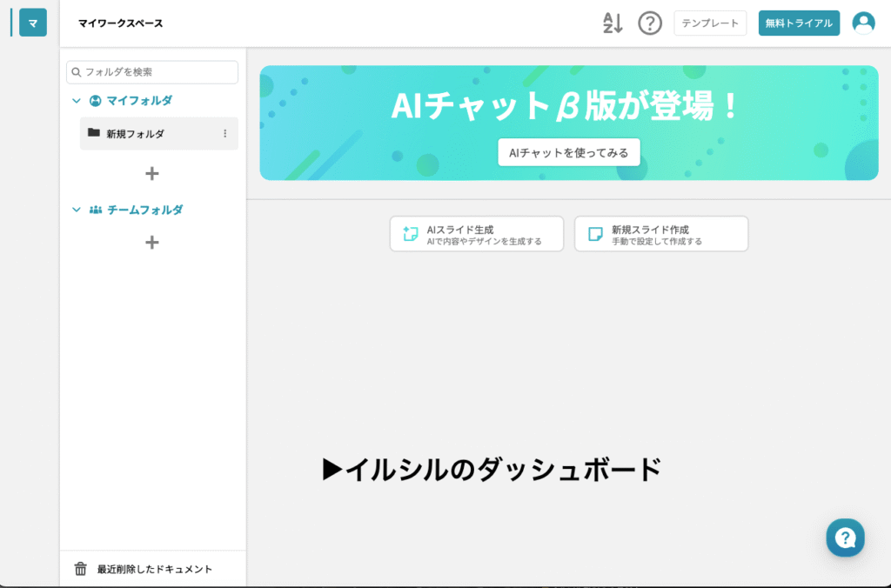Click the trash can icon

click(x=81, y=569)
